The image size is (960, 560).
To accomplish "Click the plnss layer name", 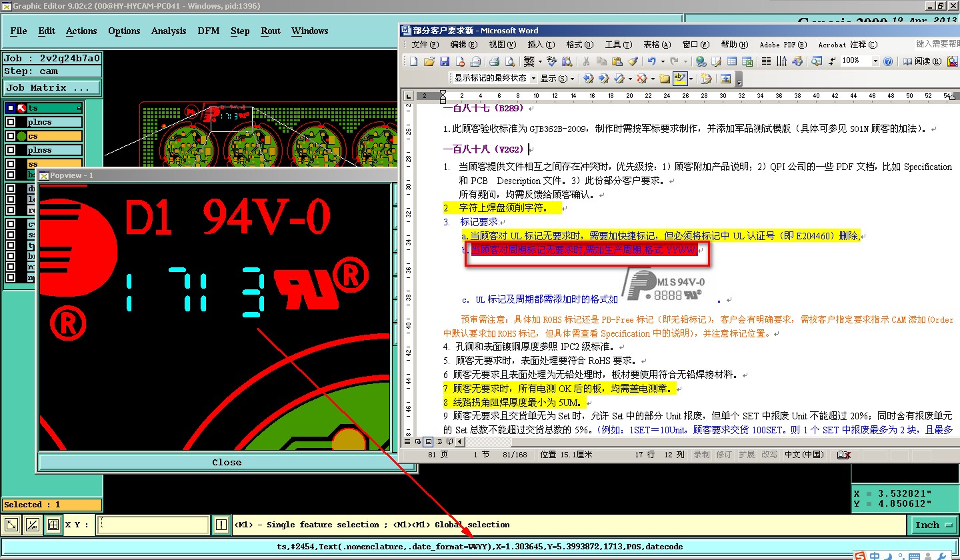I will (x=55, y=150).
